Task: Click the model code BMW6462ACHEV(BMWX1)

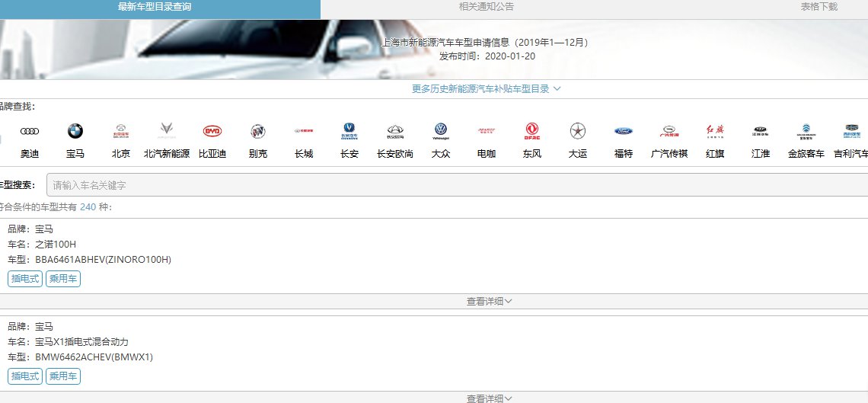Action: [x=94, y=357]
